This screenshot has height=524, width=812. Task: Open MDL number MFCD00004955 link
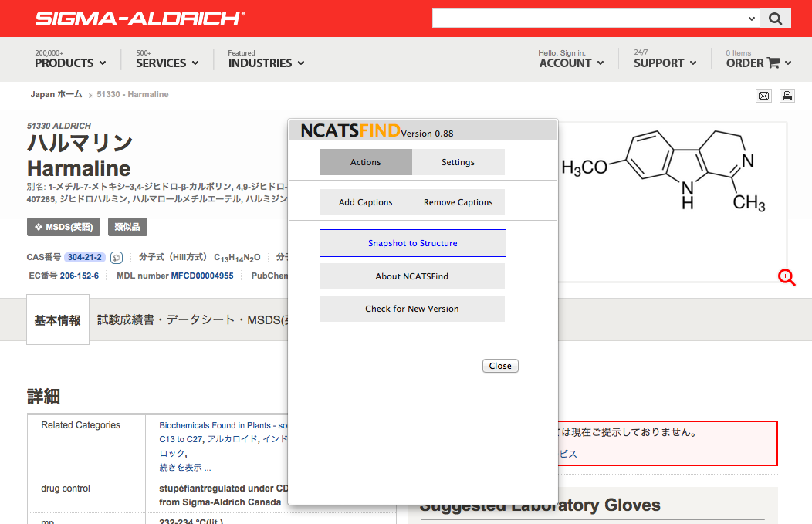coord(202,276)
